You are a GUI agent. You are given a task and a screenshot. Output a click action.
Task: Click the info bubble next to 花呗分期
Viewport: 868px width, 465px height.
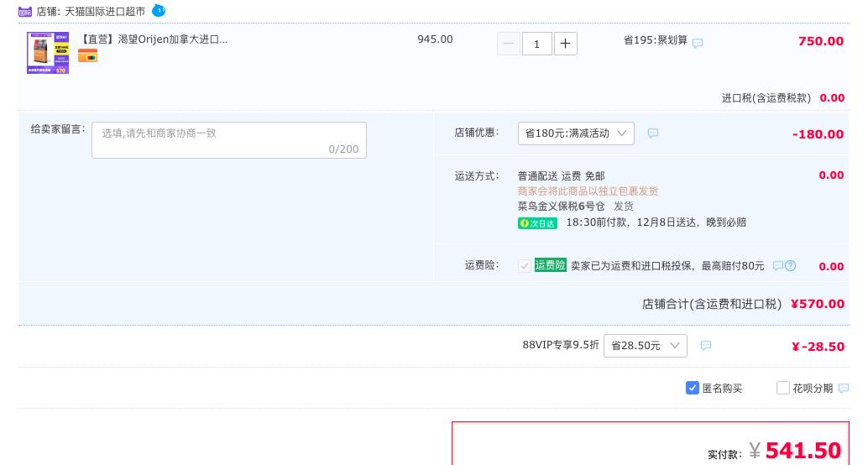tap(844, 389)
